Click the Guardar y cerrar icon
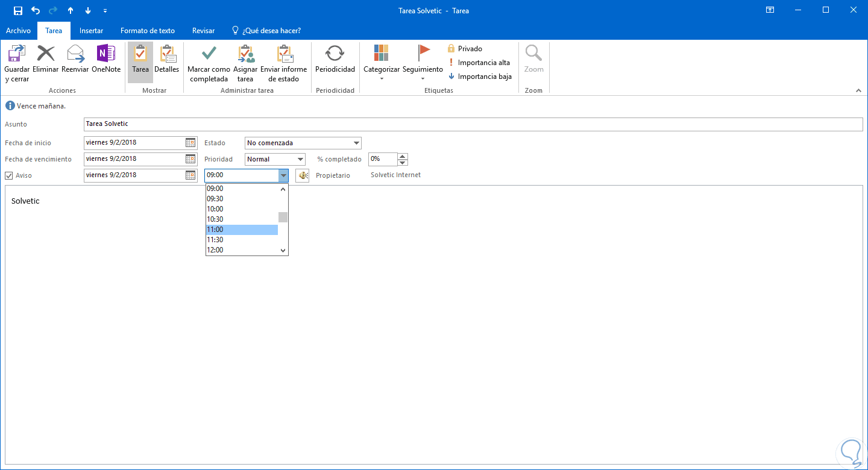The image size is (868, 470). (17, 54)
